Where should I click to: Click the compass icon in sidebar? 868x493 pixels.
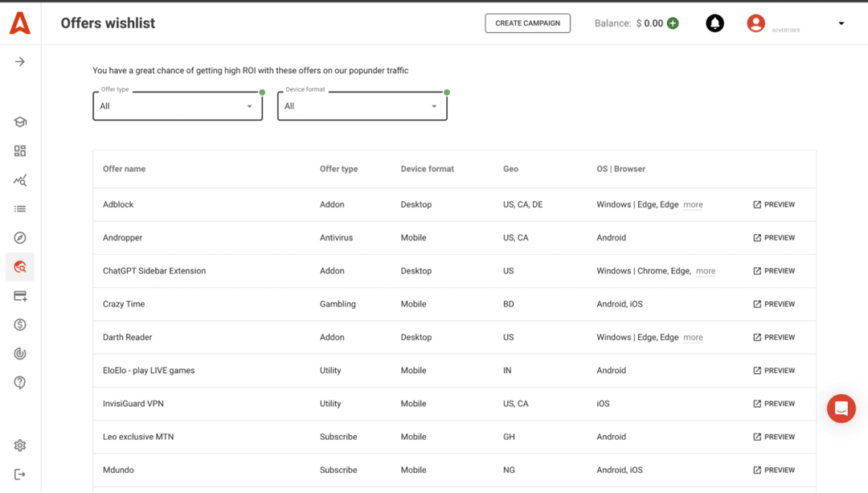20,238
